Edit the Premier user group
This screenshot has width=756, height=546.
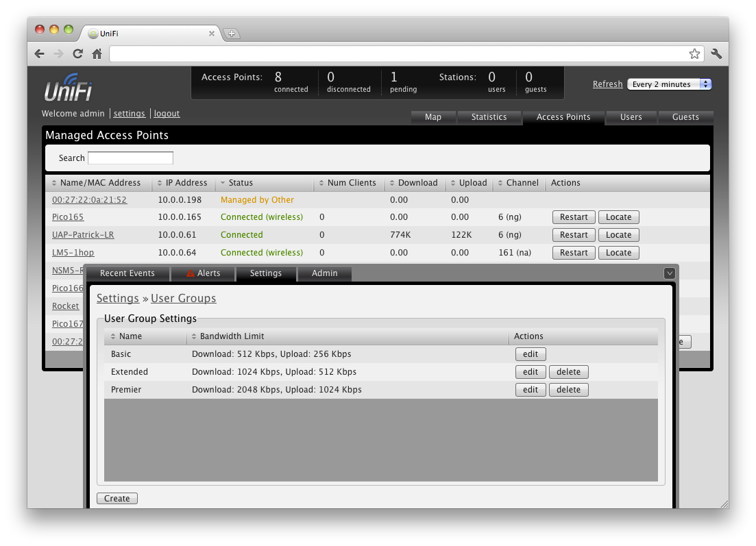531,390
